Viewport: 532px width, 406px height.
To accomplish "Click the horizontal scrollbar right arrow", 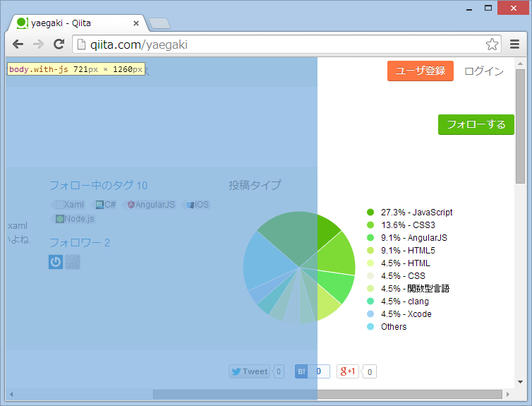I will (x=508, y=394).
